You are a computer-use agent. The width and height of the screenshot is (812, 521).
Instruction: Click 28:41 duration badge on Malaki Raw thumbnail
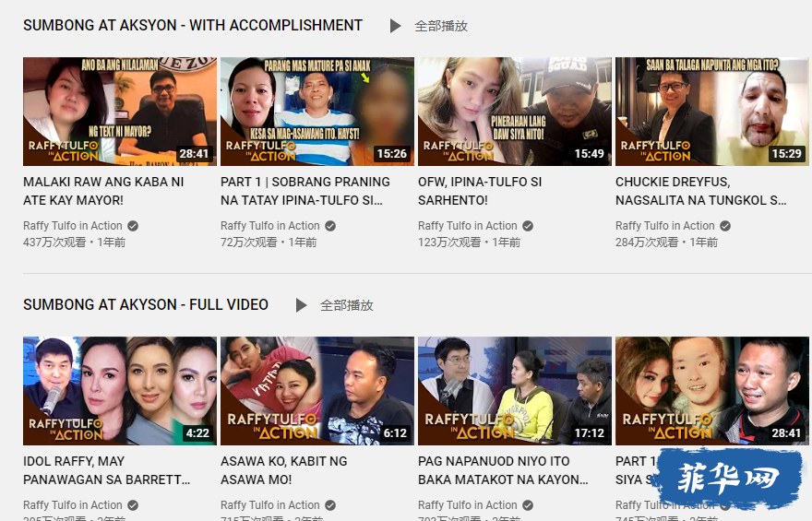click(x=194, y=154)
